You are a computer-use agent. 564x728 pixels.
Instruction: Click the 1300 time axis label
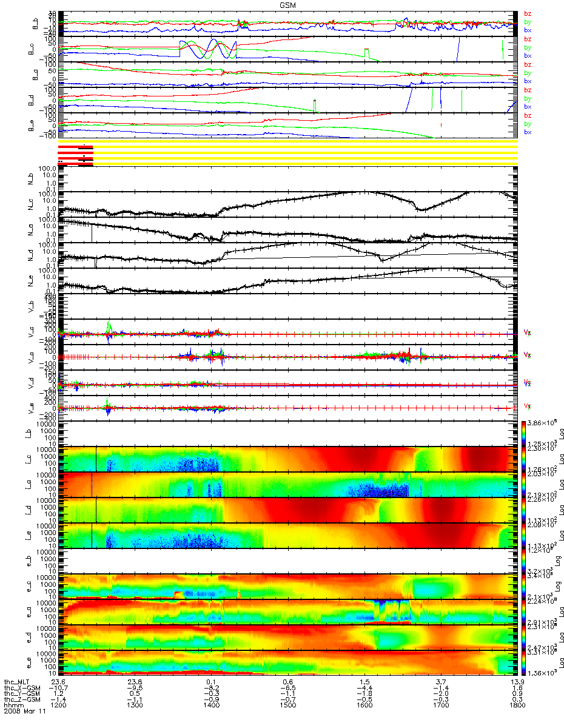(x=135, y=706)
